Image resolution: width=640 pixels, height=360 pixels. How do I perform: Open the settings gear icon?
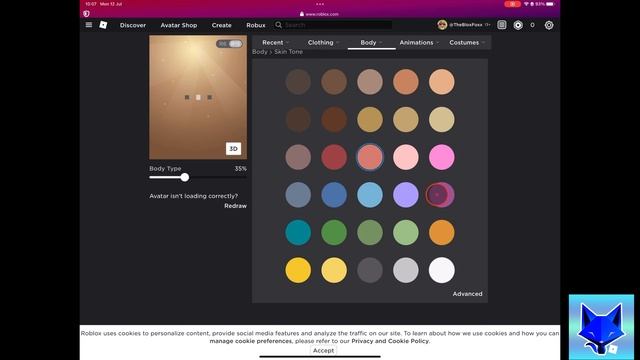549,25
